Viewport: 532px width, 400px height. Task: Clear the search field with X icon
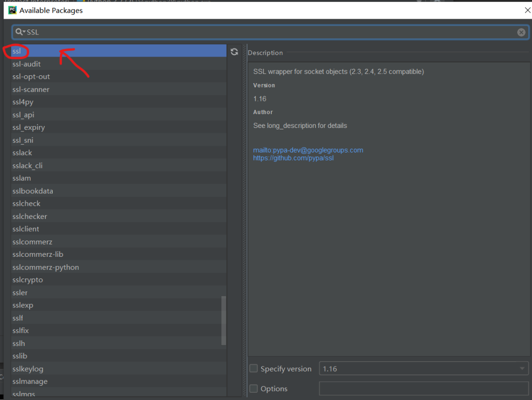tap(521, 32)
